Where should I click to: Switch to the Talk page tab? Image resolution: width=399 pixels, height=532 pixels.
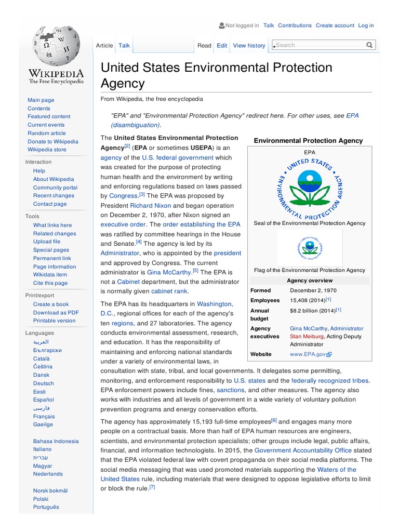click(x=124, y=46)
